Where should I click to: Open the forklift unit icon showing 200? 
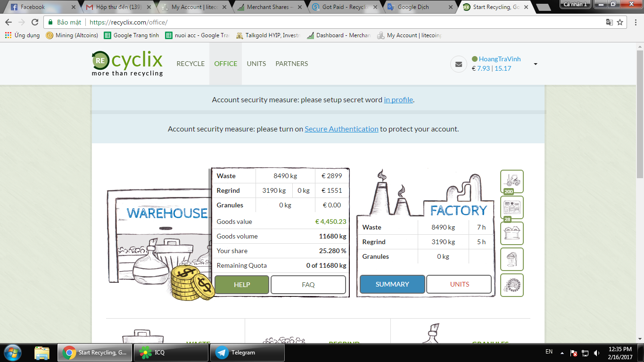(x=512, y=181)
